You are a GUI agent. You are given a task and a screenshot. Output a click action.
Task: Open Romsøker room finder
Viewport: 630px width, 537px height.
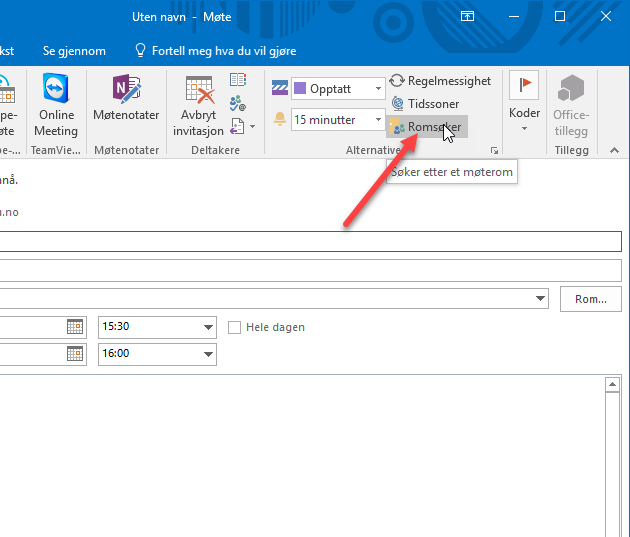point(426,127)
